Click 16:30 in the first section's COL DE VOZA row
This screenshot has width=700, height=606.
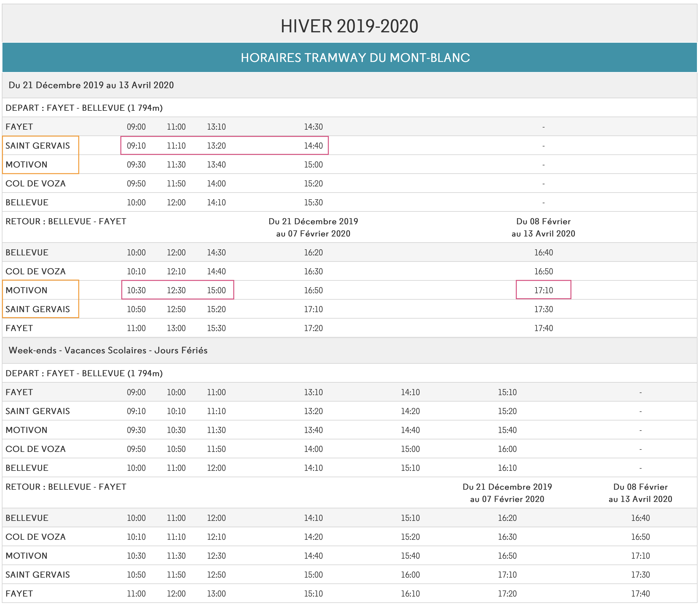coord(313,271)
